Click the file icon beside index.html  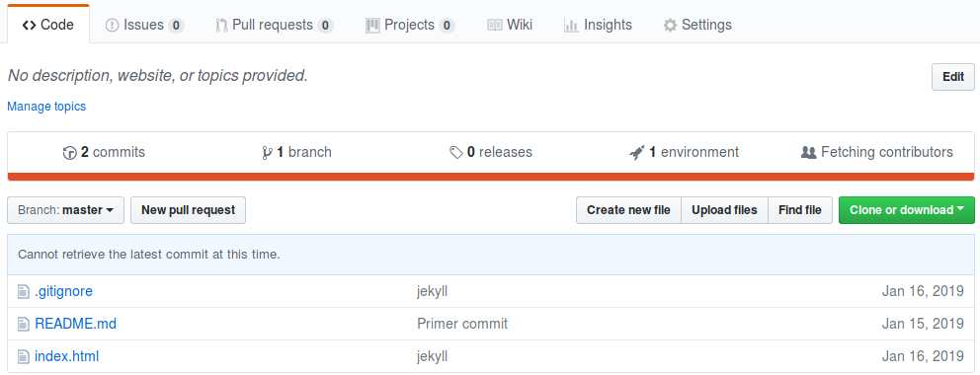[23, 357]
